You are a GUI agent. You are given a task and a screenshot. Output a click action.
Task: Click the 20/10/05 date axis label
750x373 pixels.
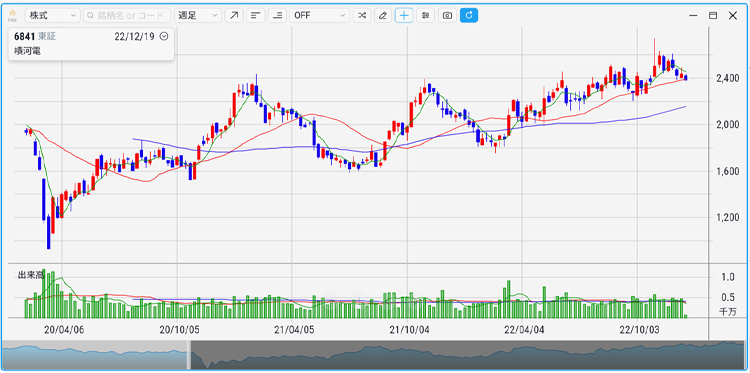point(178,329)
